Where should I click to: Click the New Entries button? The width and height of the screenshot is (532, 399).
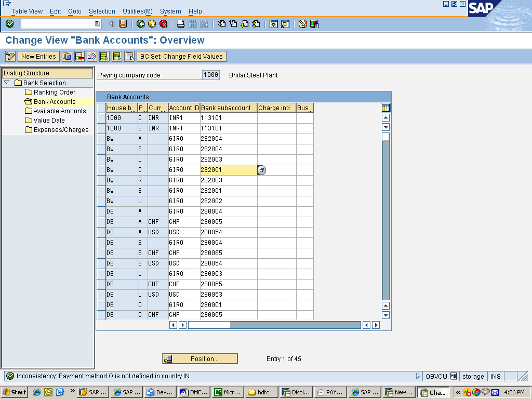click(38, 57)
